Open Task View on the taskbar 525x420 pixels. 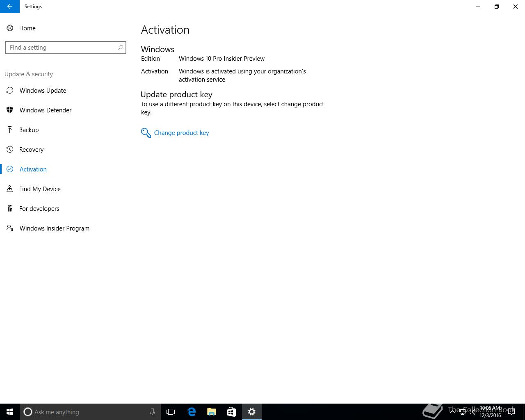171,412
